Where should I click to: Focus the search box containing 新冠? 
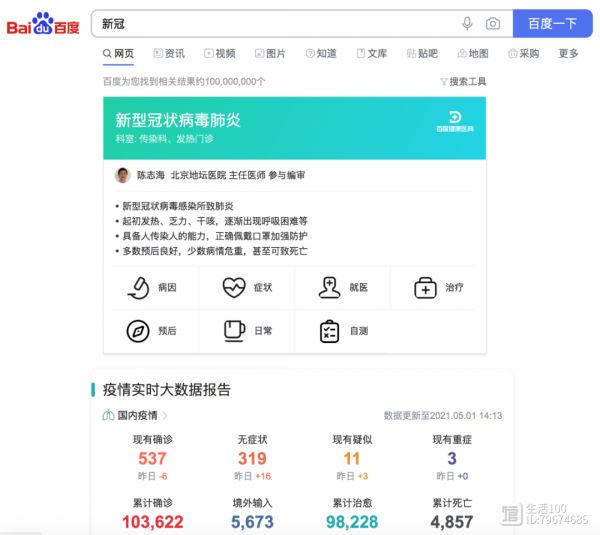(276, 24)
